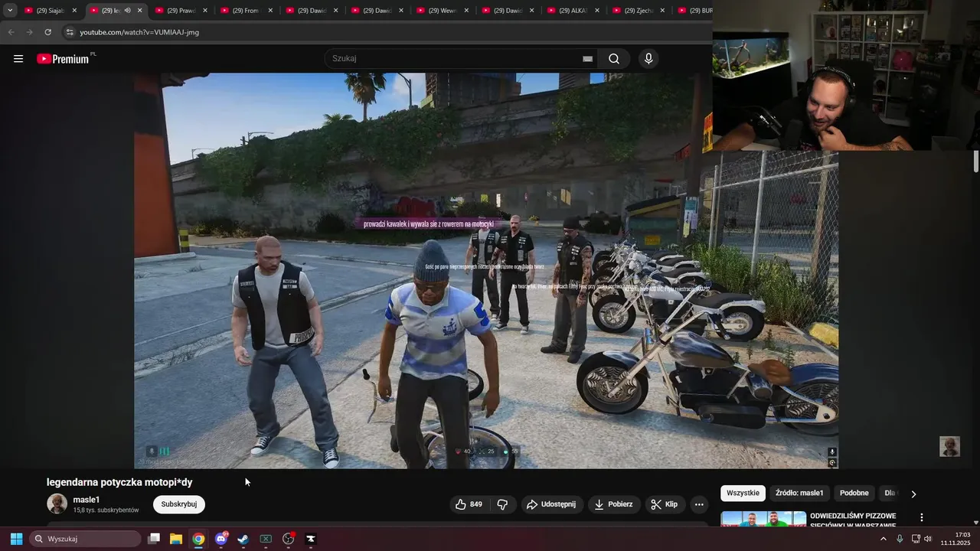Switch to the Prawd tab
Viewport: 980px width, 551px height.
point(180,11)
